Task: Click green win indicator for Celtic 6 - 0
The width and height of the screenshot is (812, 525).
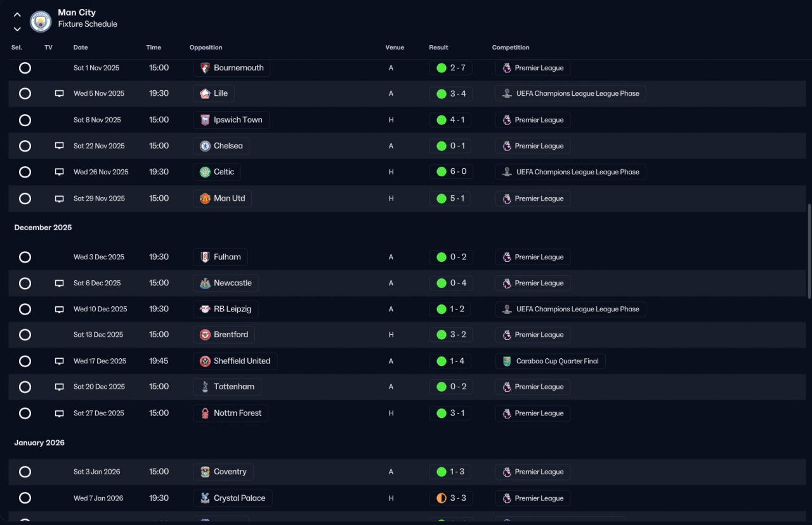Action: [x=442, y=172]
